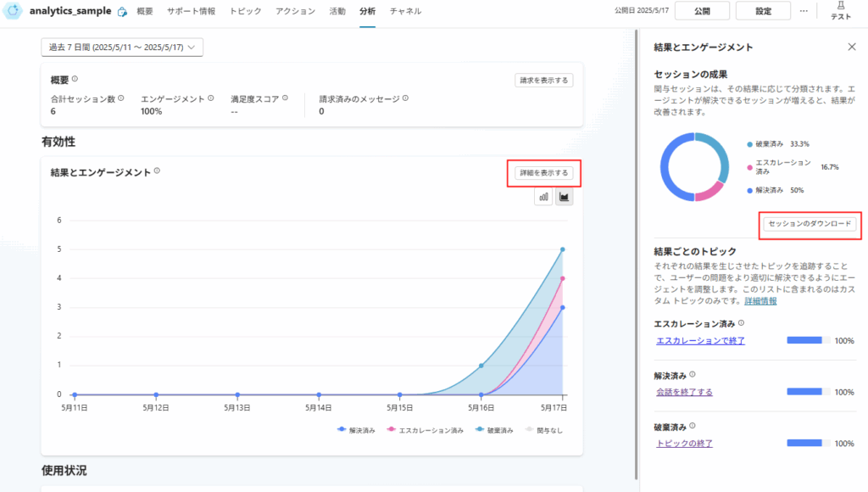This screenshot has height=492, width=868.
Task: Click the info icon beside 合計セッション数
Action: coord(120,98)
